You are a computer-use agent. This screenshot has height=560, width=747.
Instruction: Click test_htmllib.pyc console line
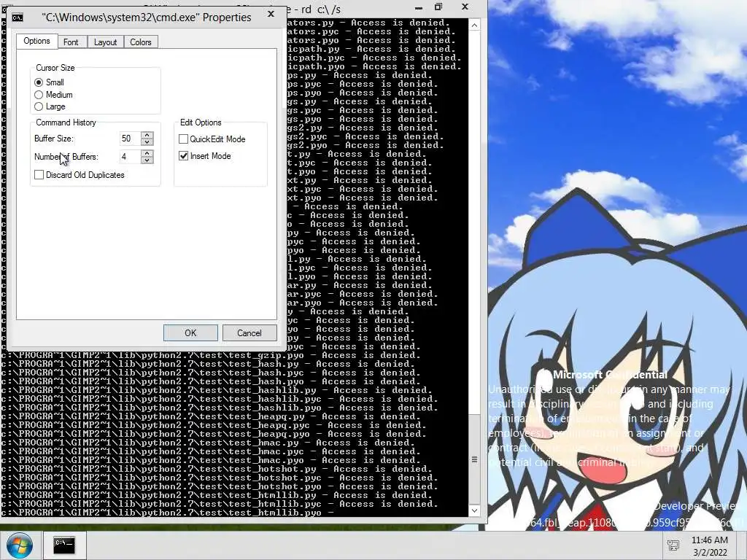tap(220, 504)
